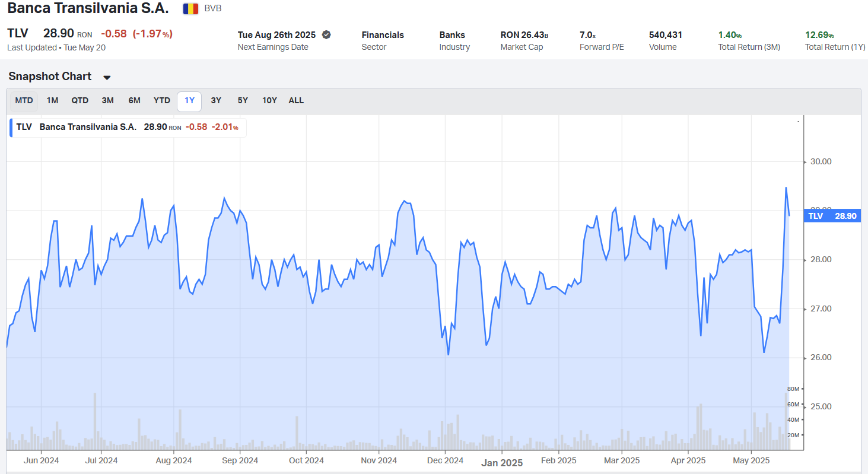
Task: Click the May 2025 date axis label
Action: (x=751, y=460)
